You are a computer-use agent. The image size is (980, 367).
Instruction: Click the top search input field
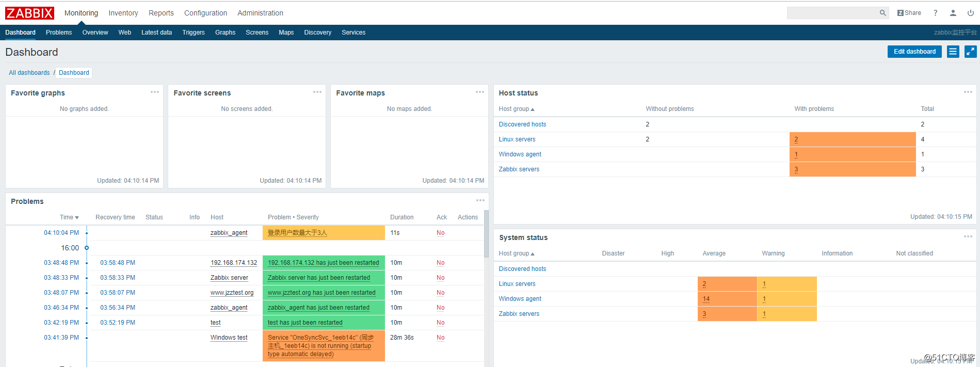tap(833, 13)
